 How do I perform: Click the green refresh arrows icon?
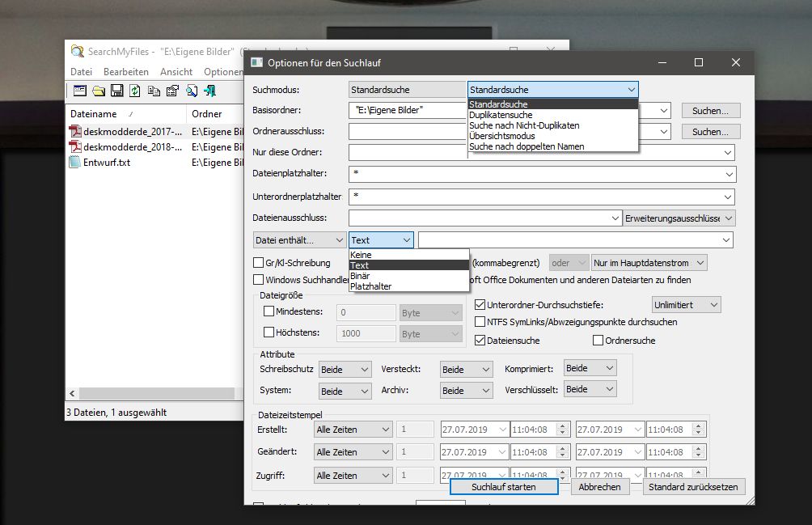[135, 91]
